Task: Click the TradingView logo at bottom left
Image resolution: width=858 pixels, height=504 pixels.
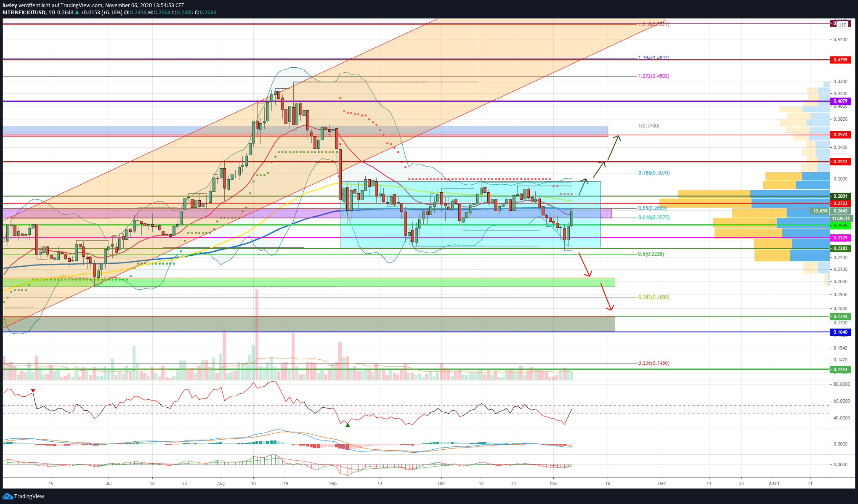Action: coord(24,496)
